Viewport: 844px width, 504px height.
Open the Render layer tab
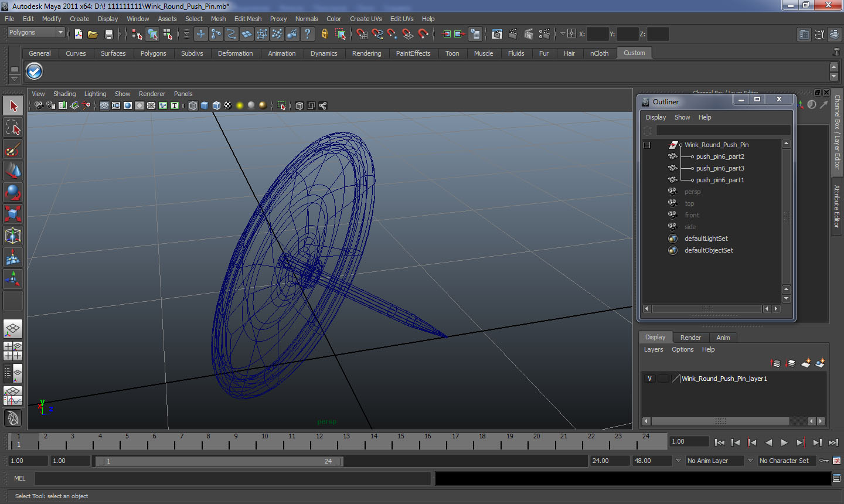690,338
